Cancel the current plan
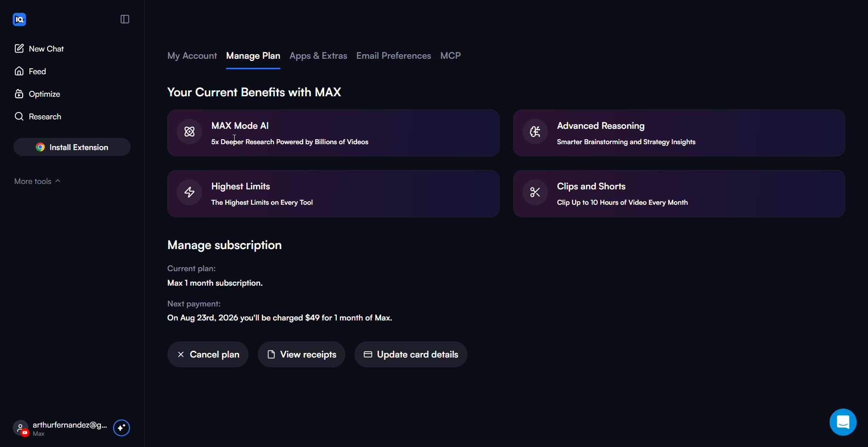Viewport: 868px width, 447px height. 208,354
